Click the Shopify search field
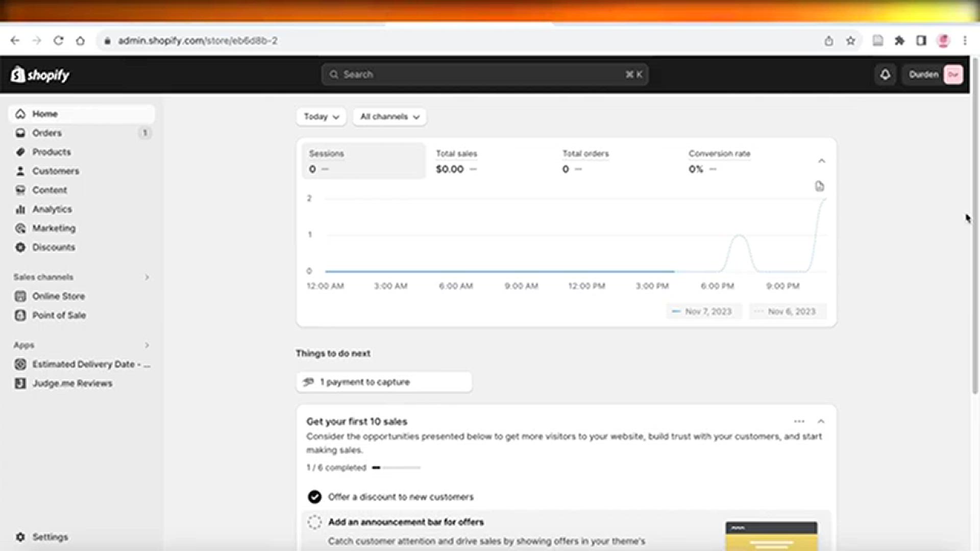 pyautogui.click(x=484, y=74)
